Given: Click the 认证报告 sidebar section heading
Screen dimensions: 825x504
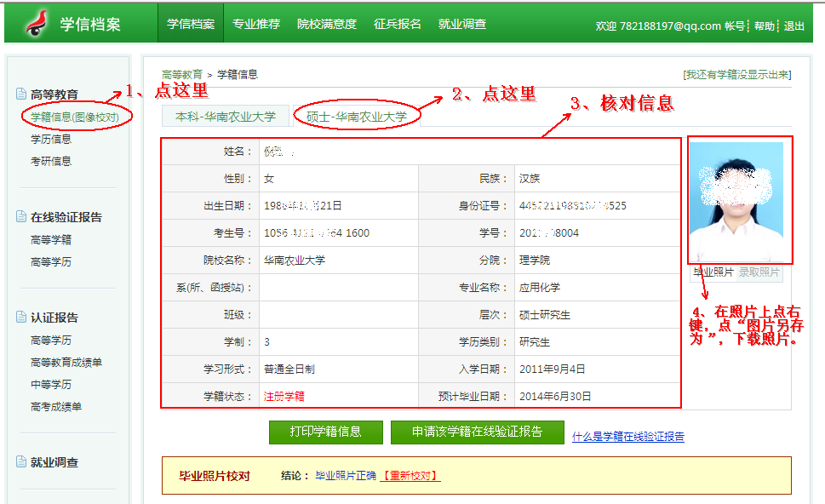Looking at the screenshot, I should pos(54,318).
